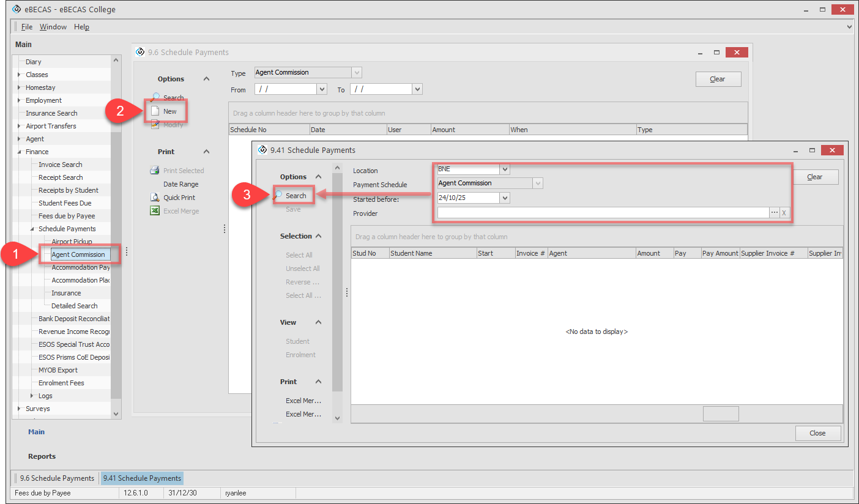The width and height of the screenshot is (859, 504).
Task: Clear Provider field with the X button
Action: click(784, 212)
